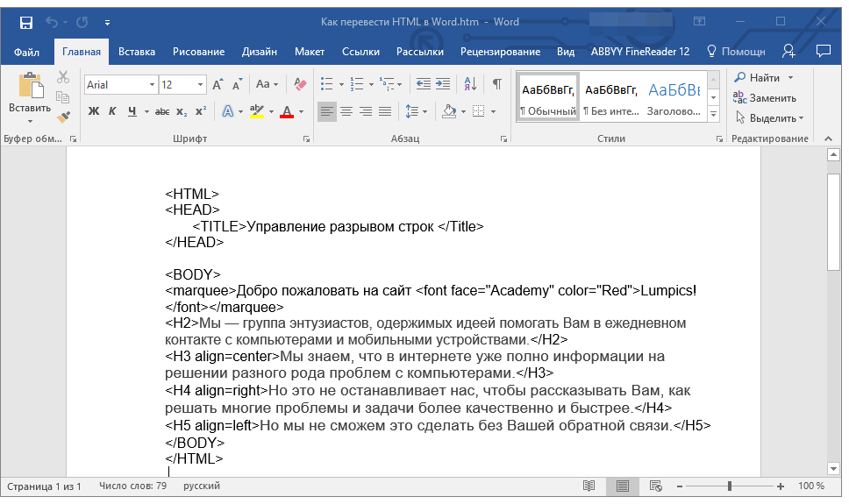849x504 pixels.
Task: Align text right
Action: pos(366,111)
